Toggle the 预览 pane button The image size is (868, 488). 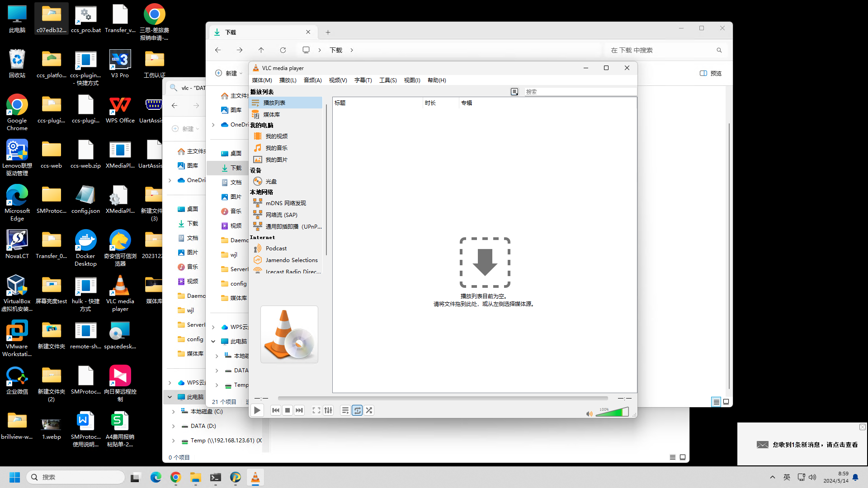pos(711,73)
